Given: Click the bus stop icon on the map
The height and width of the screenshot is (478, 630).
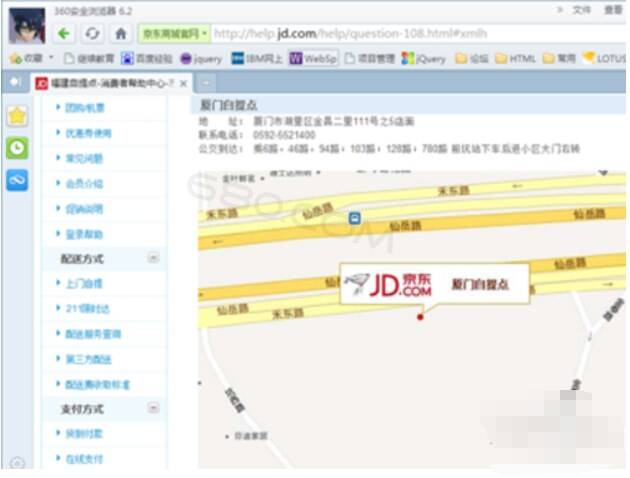Looking at the screenshot, I should [354, 218].
